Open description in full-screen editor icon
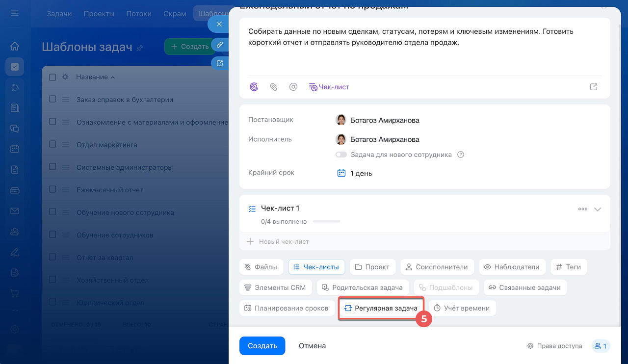This screenshot has width=628, height=364. pyautogui.click(x=594, y=87)
